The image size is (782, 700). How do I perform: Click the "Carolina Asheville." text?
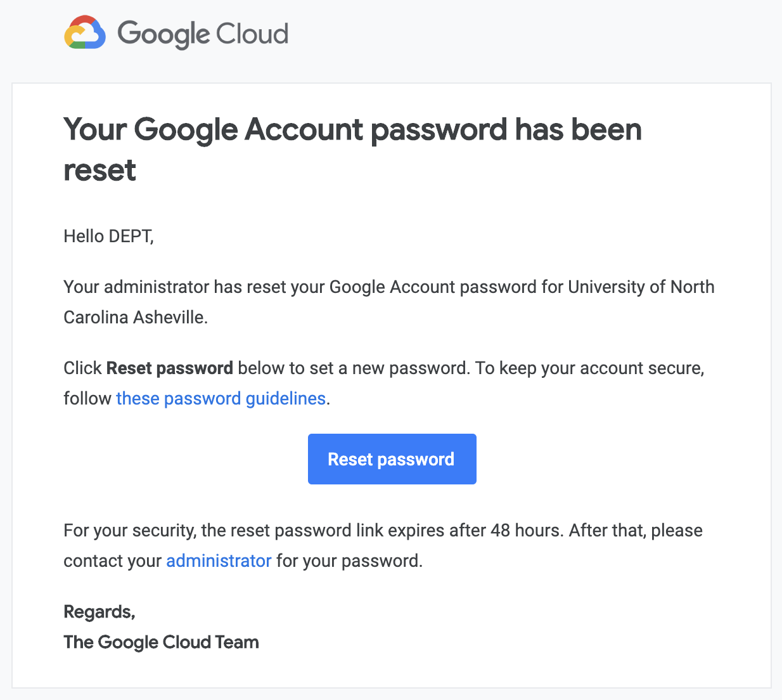point(135,317)
